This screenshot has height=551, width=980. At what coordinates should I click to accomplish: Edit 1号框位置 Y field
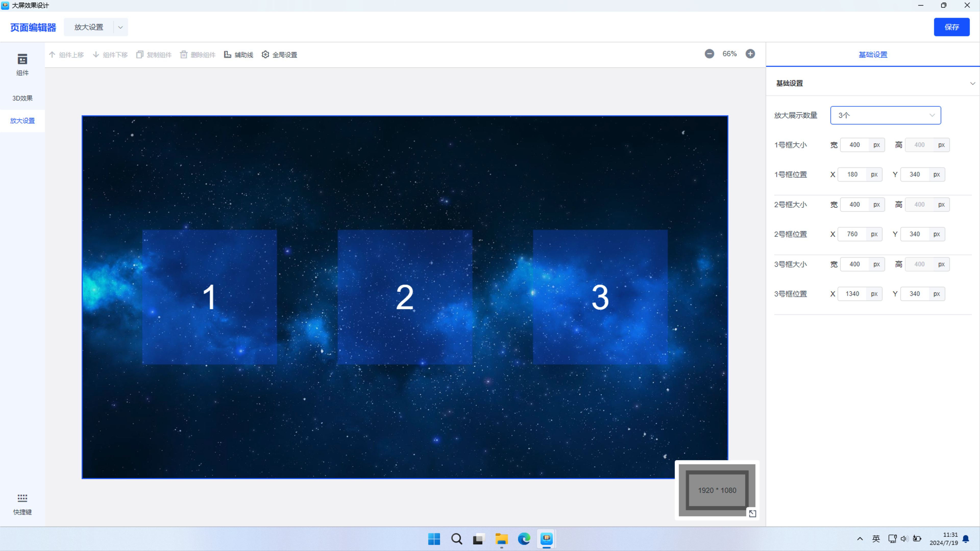point(915,174)
